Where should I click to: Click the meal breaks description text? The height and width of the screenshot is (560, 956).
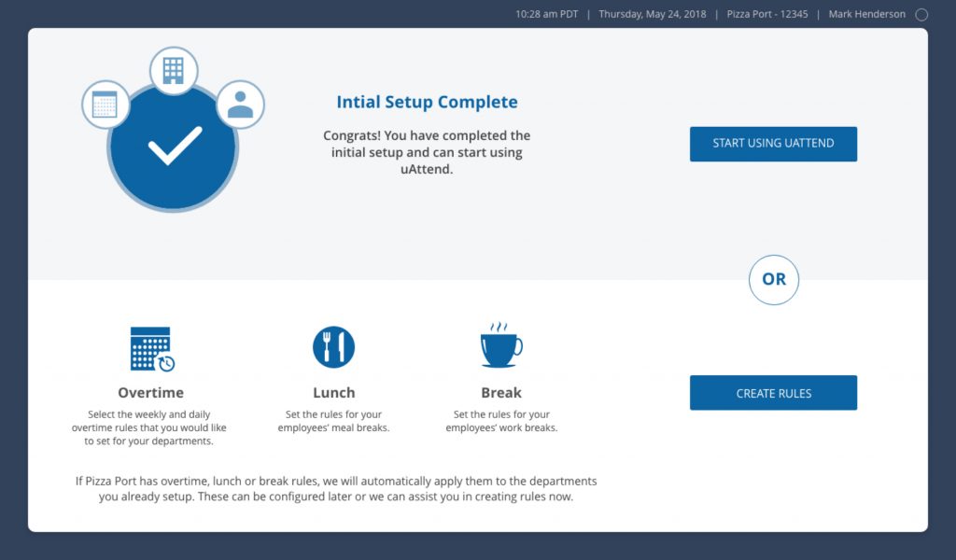[x=333, y=421]
